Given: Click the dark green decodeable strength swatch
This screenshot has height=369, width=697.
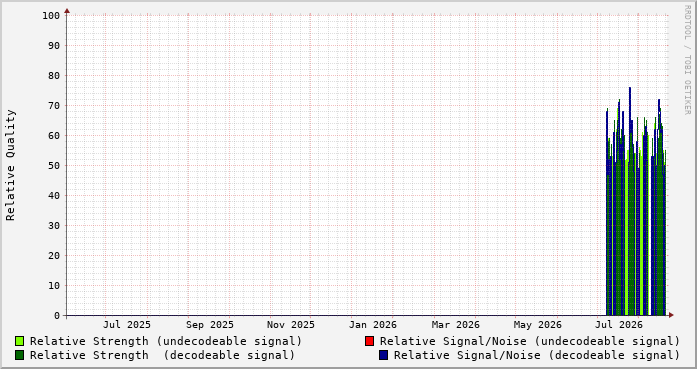Looking at the screenshot, I should pos(20,355).
